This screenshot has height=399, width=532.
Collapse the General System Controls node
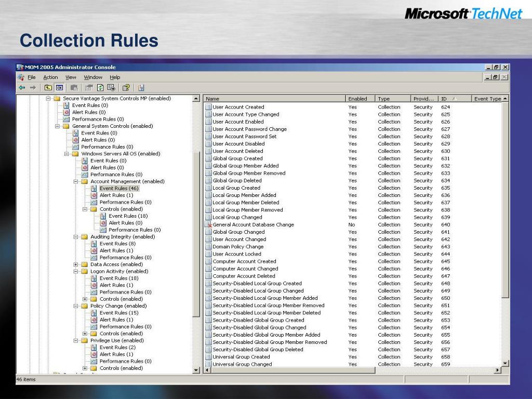click(57, 126)
